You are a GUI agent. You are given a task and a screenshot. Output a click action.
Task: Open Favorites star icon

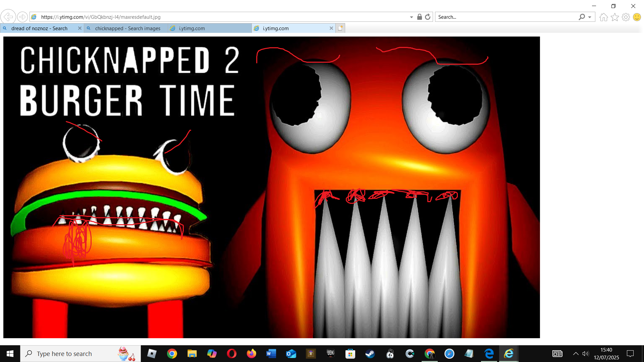tap(615, 17)
